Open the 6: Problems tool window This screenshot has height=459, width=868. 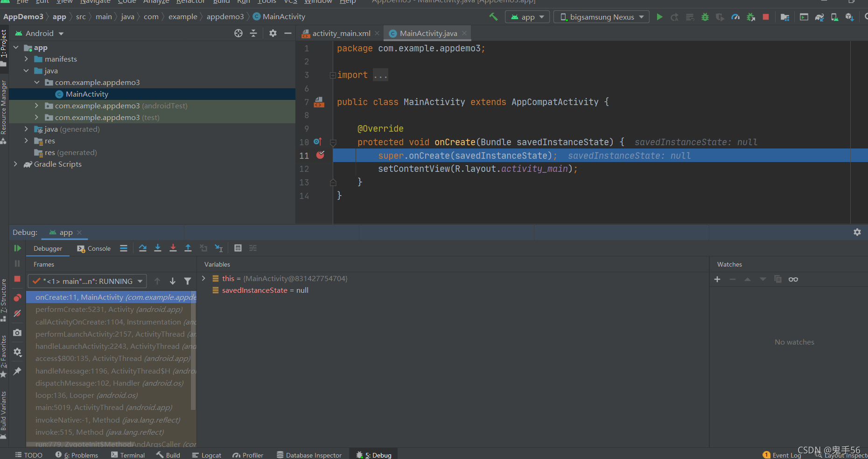coord(77,455)
